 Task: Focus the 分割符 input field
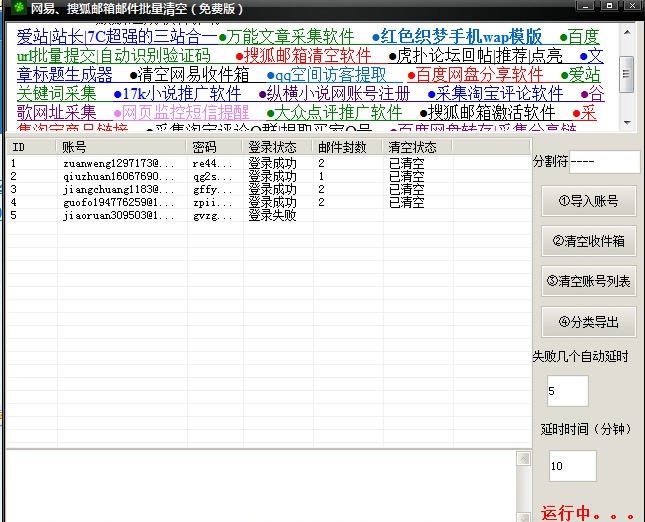(604, 161)
